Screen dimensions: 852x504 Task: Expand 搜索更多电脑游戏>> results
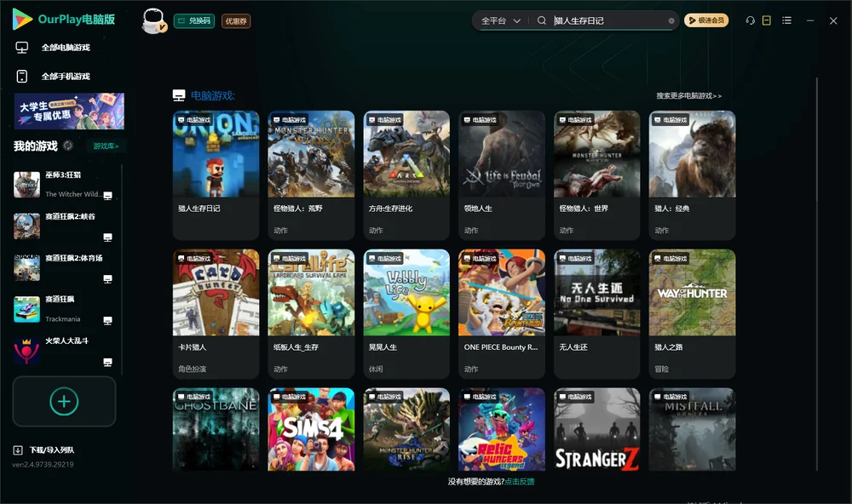pyautogui.click(x=688, y=95)
